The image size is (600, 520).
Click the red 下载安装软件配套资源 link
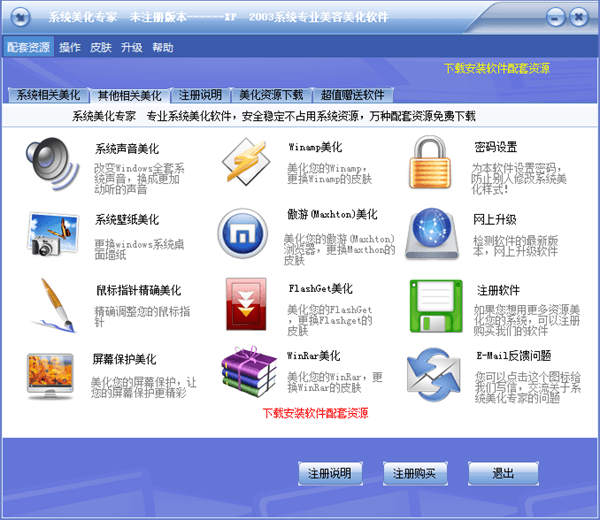[x=315, y=412]
